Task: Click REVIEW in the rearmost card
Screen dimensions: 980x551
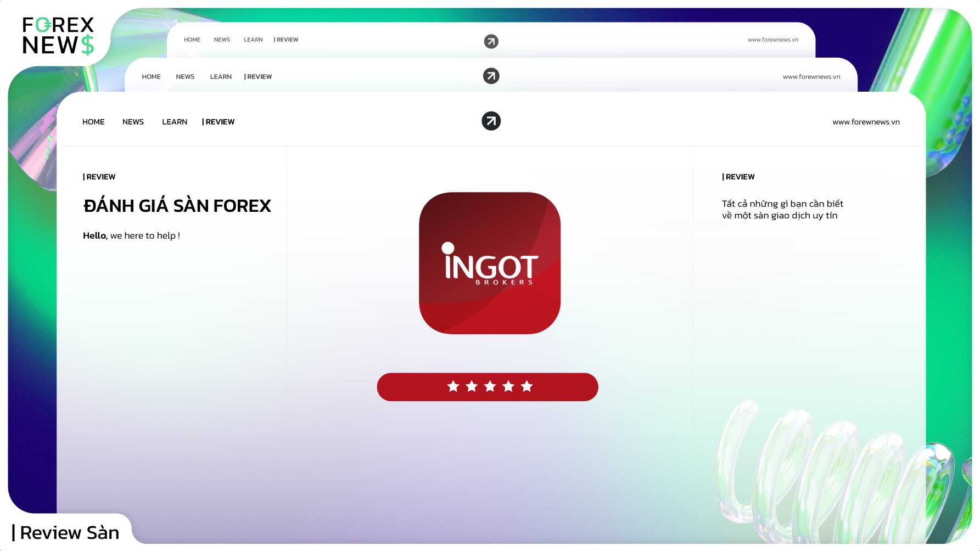Action: [x=286, y=40]
